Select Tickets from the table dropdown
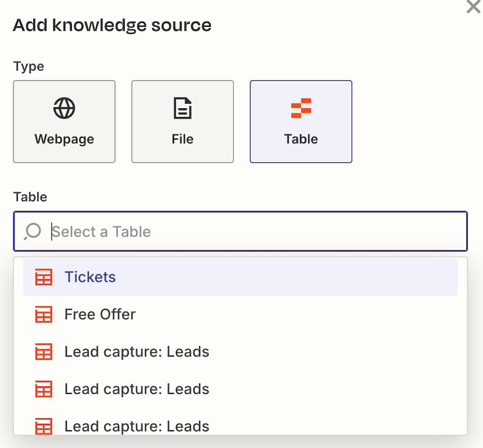 coord(90,277)
